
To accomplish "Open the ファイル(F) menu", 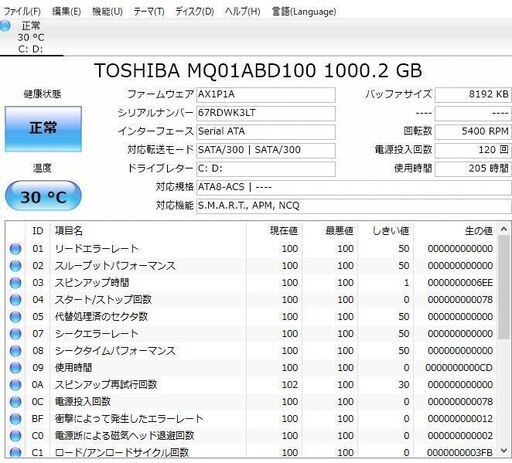I will click(x=22, y=11).
